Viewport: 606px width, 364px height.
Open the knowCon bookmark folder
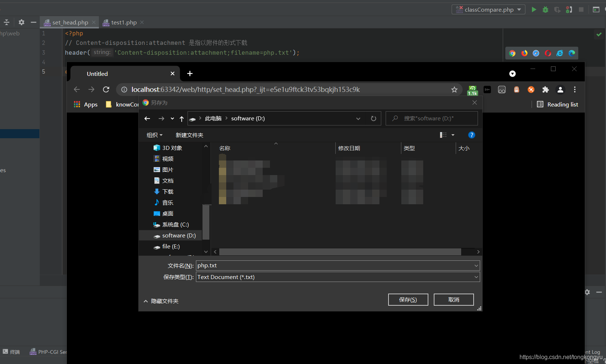[122, 104]
